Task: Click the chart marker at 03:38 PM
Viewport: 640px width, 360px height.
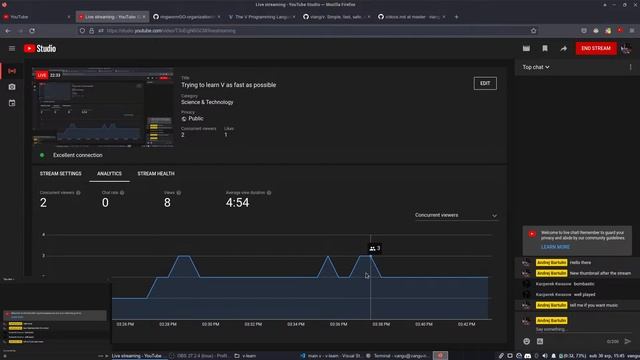Action: pos(371,256)
